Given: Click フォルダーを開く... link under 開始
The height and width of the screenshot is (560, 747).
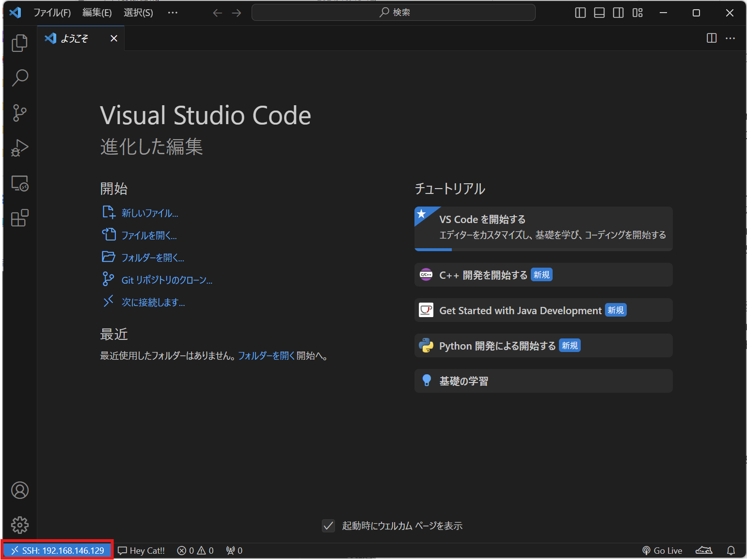Looking at the screenshot, I should click(153, 258).
